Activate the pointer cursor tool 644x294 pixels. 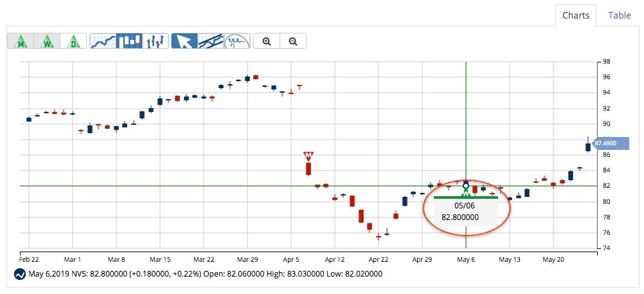[184, 41]
